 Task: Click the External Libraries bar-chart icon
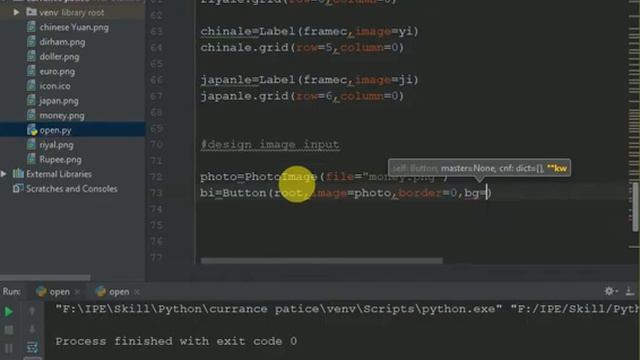[18, 174]
